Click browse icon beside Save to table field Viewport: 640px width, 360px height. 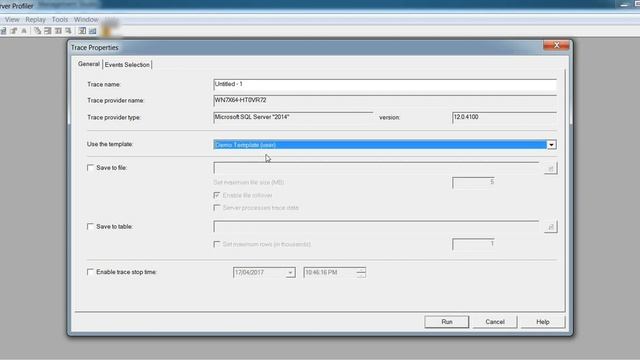[551, 227]
